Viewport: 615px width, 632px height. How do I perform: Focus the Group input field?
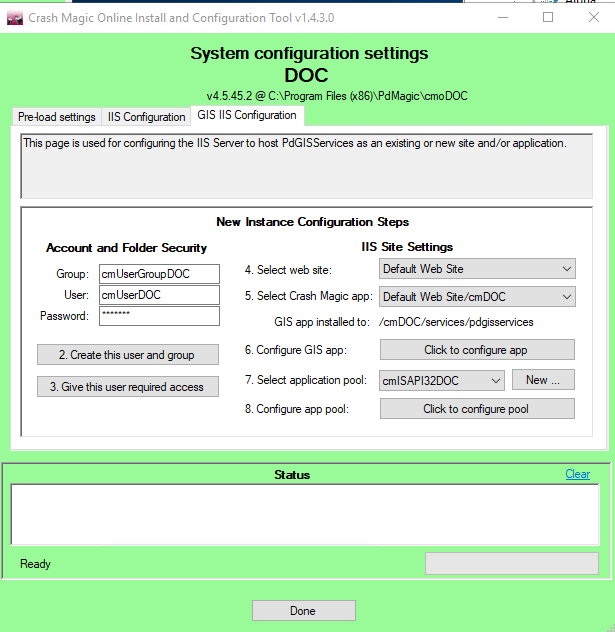(x=159, y=274)
